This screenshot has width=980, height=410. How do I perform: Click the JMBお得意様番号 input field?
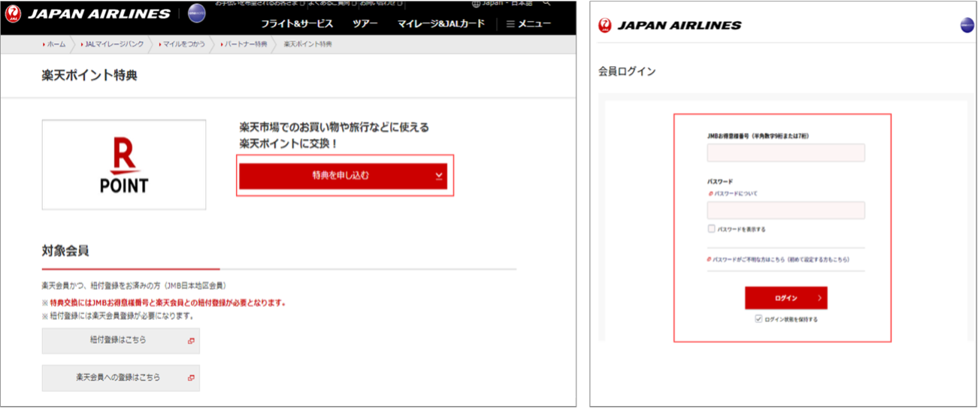pos(786,153)
